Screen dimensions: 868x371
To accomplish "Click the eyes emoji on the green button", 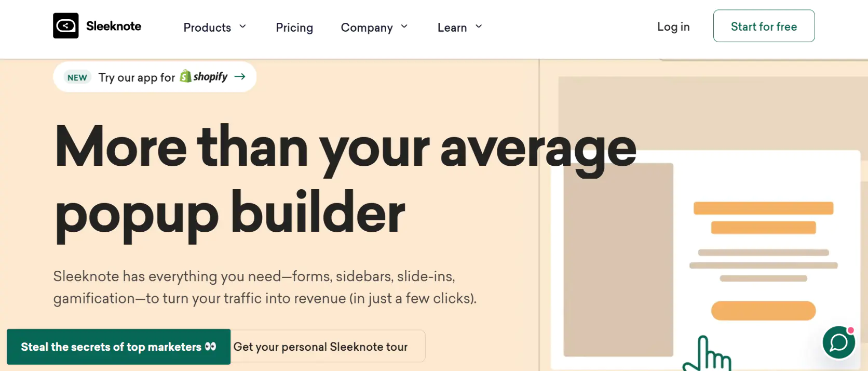I will click(210, 347).
